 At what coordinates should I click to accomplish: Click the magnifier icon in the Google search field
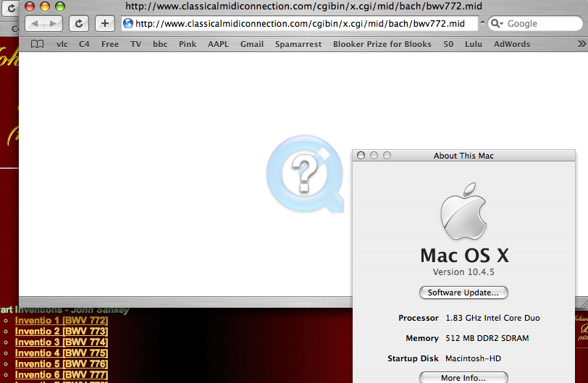497,24
